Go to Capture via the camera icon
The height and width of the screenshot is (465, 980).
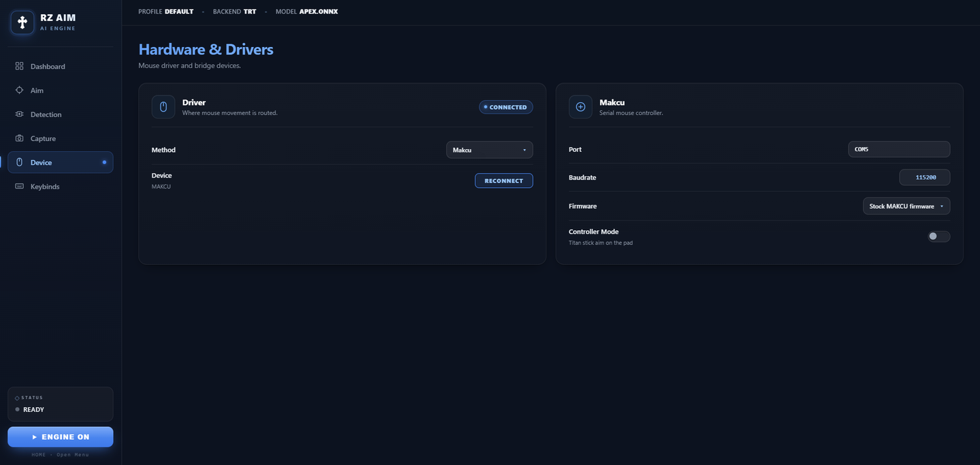tap(19, 138)
